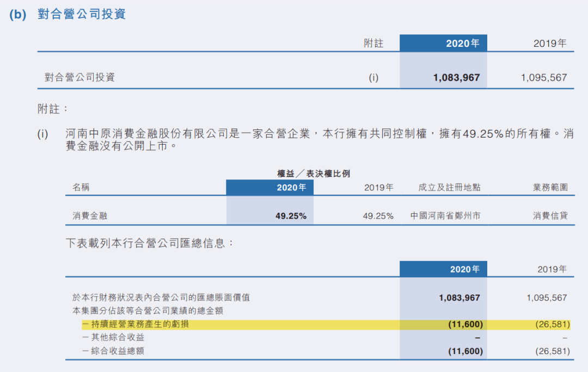
Task: Click footnote text mentioning 49.25% ownership
Action: [x=320, y=139]
